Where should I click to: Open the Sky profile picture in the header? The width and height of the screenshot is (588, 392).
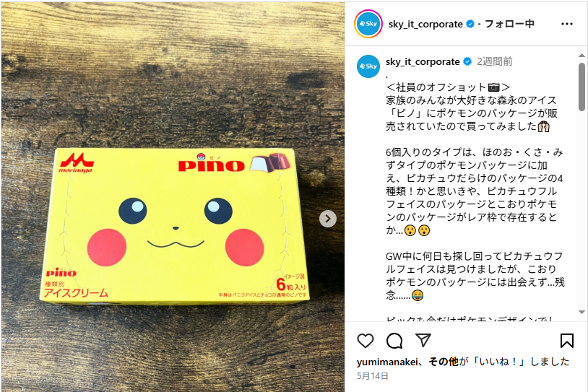(x=368, y=24)
